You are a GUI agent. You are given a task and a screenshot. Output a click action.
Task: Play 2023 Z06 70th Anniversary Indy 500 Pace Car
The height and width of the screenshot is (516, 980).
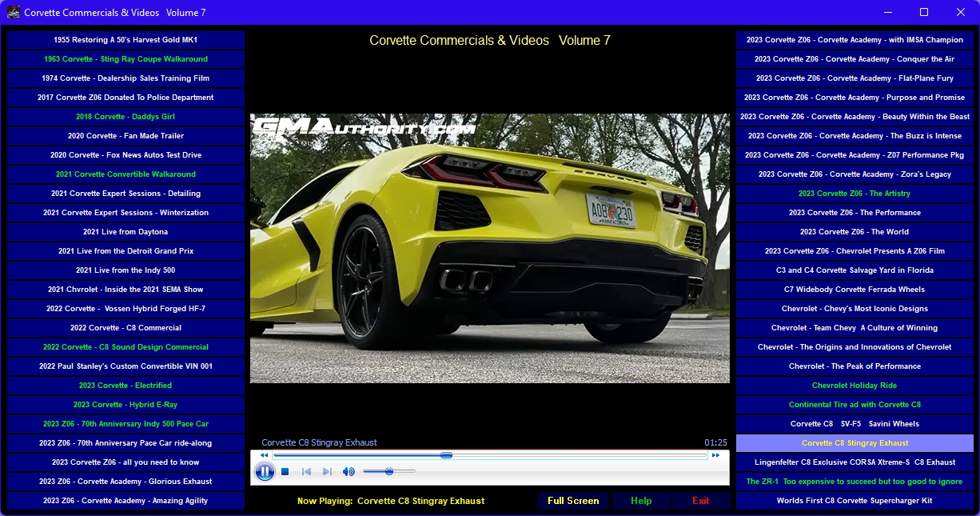coord(125,424)
